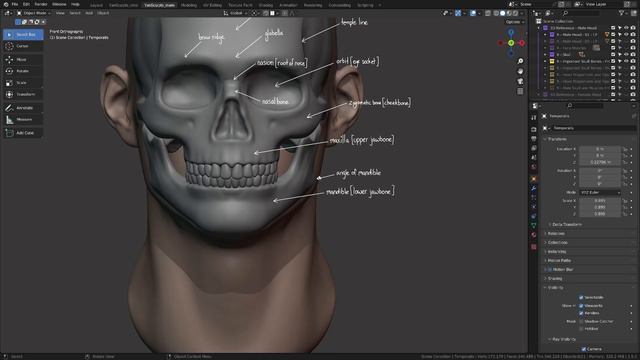This screenshot has height=360, width=640.
Task: Pick the Rotate tool
Action: pos(23,71)
